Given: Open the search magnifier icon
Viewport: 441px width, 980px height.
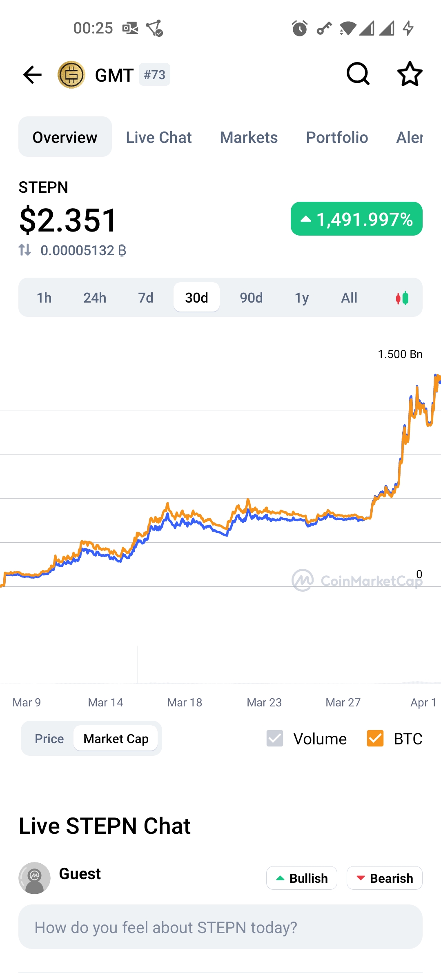Looking at the screenshot, I should 358,74.
